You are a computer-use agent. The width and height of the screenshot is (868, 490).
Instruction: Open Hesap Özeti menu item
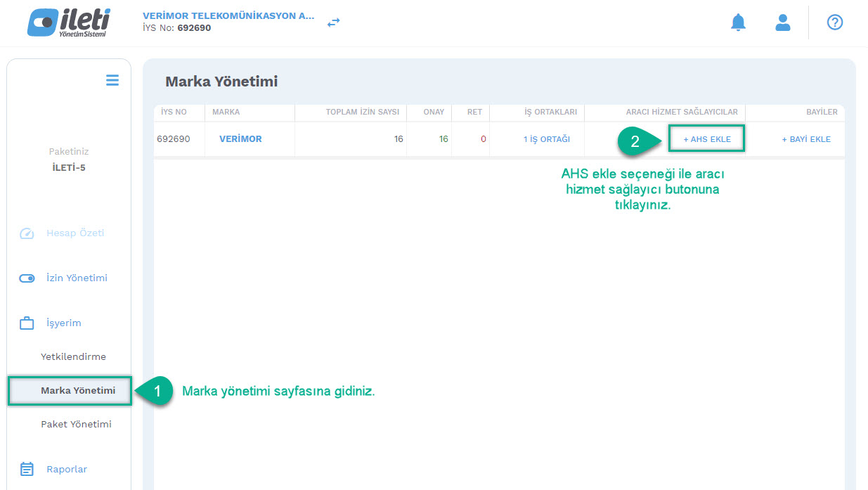click(75, 233)
